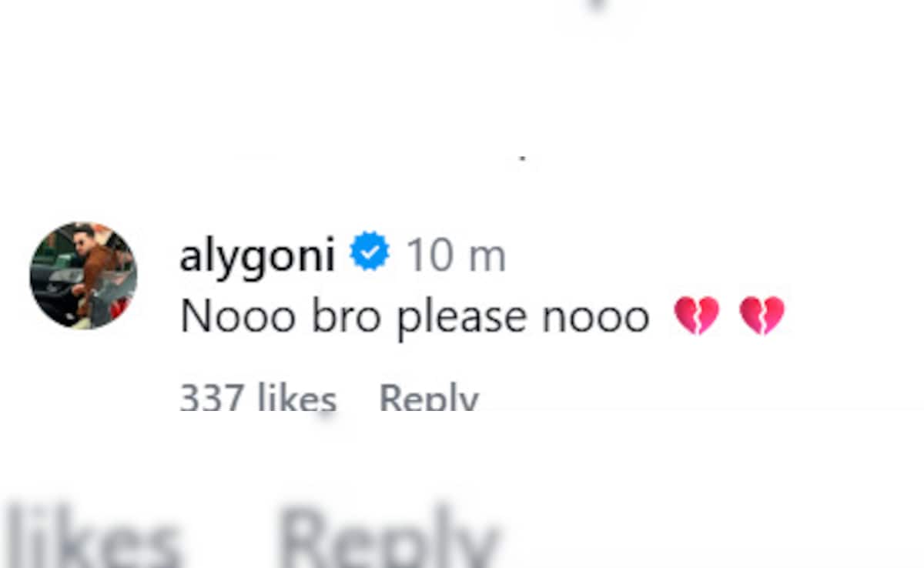Screen dimensions: 924x568
Task: Click the capitalized first word "Nooo" in the comment
Action: tap(237, 316)
